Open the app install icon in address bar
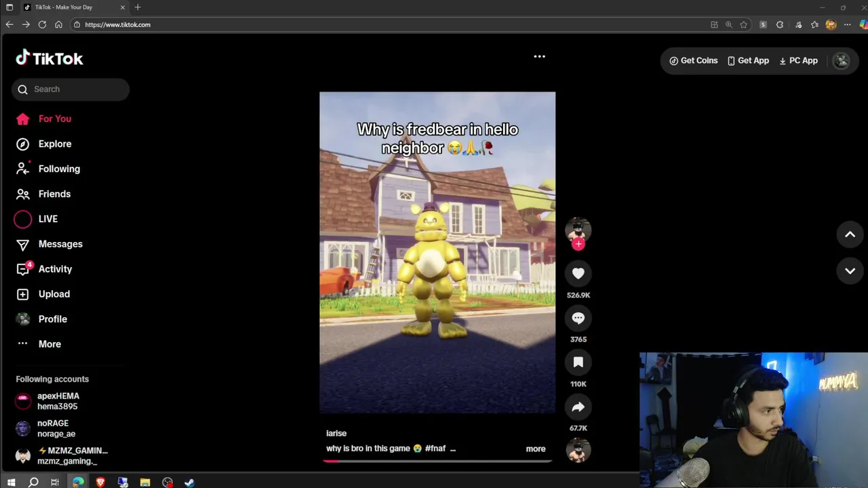Screen dimensions: 868x488 pyautogui.click(x=714, y=24)
